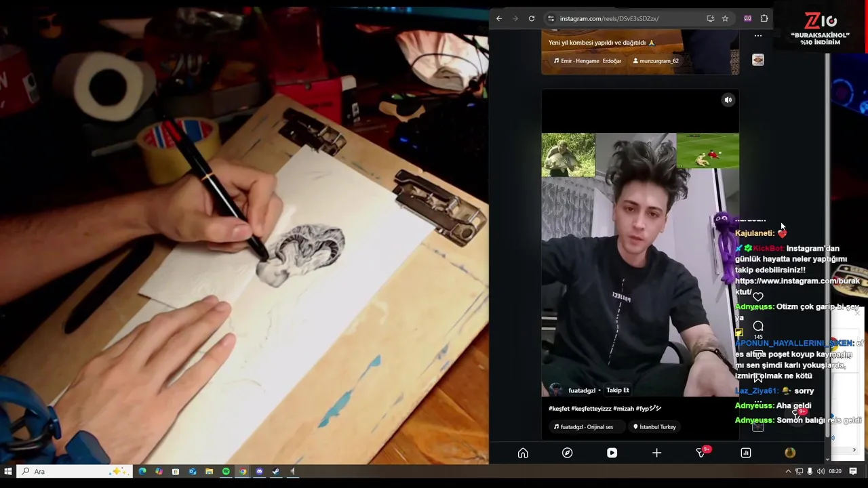Open Discord from taskbar
Viewport: 868px width, 488px height.
259,472
